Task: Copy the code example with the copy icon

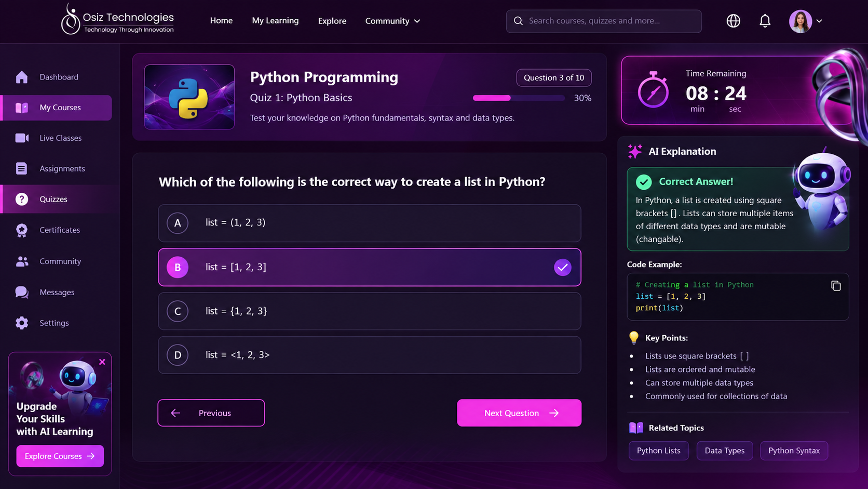Action: click(x=836, y=286)
